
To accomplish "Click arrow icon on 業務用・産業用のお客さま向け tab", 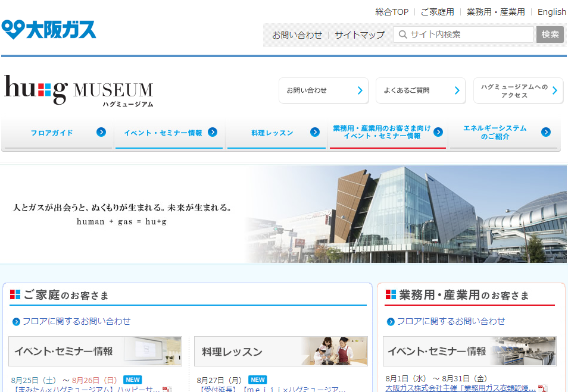I will point(438,132).
